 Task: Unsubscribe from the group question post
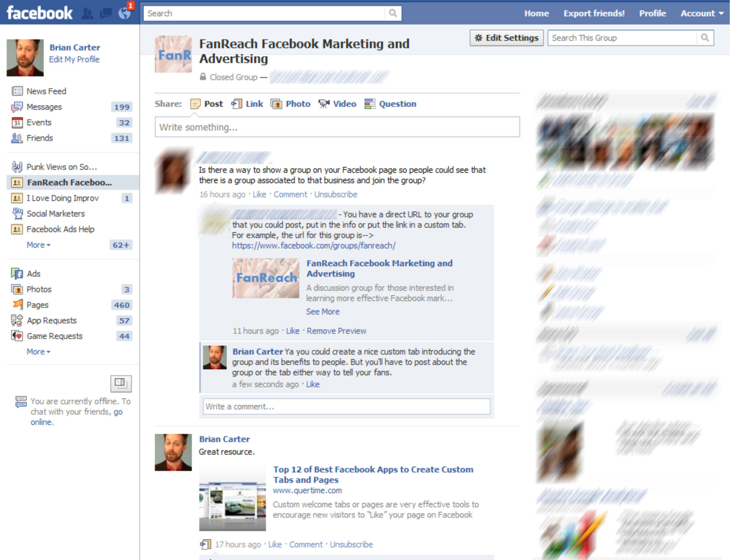pyautogui.click(x=335, y=194)
